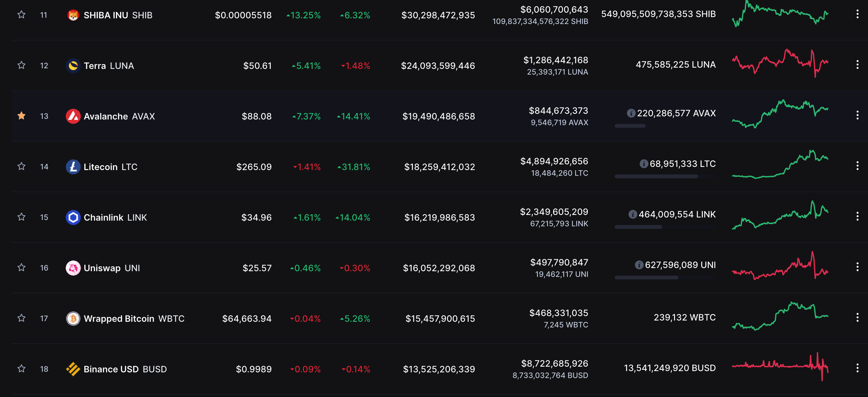Image resolution: width=868 pixels, height=397 pixels.
Task: Click the Terra LUNA coin logo
Action: point(73,65)
